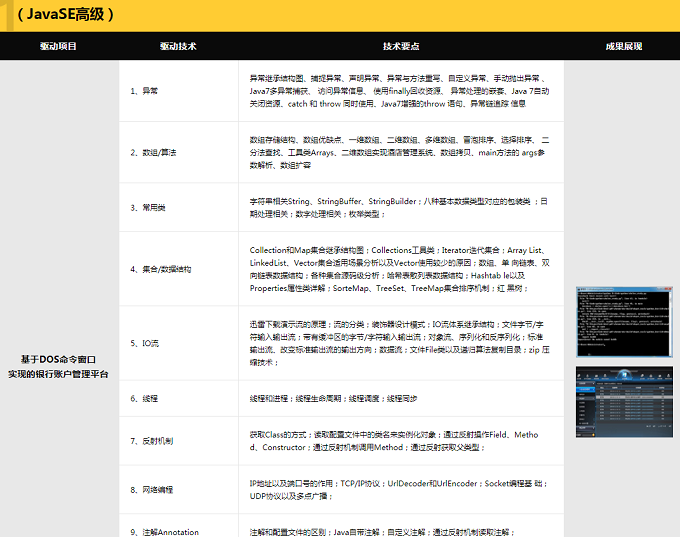
Task: Click the 5、IO流 row label
Action: point(145,343)
